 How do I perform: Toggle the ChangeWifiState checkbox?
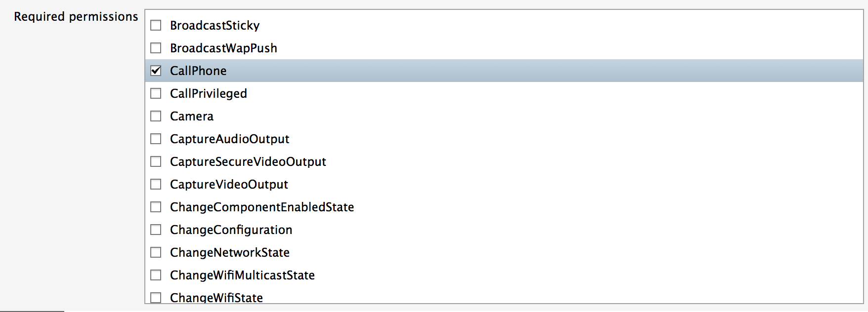click(156, 297)
